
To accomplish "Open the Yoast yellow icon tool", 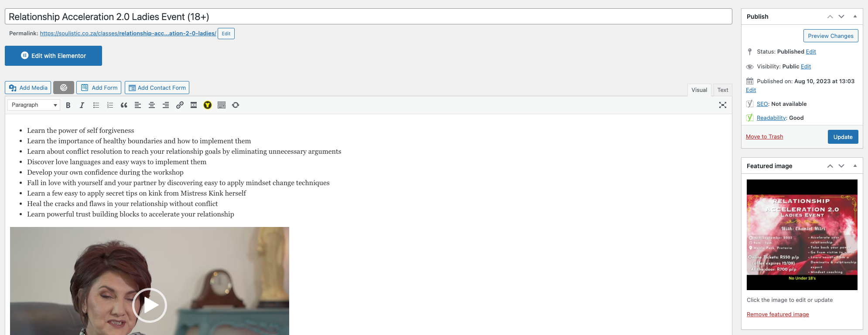I will [208, 105].
